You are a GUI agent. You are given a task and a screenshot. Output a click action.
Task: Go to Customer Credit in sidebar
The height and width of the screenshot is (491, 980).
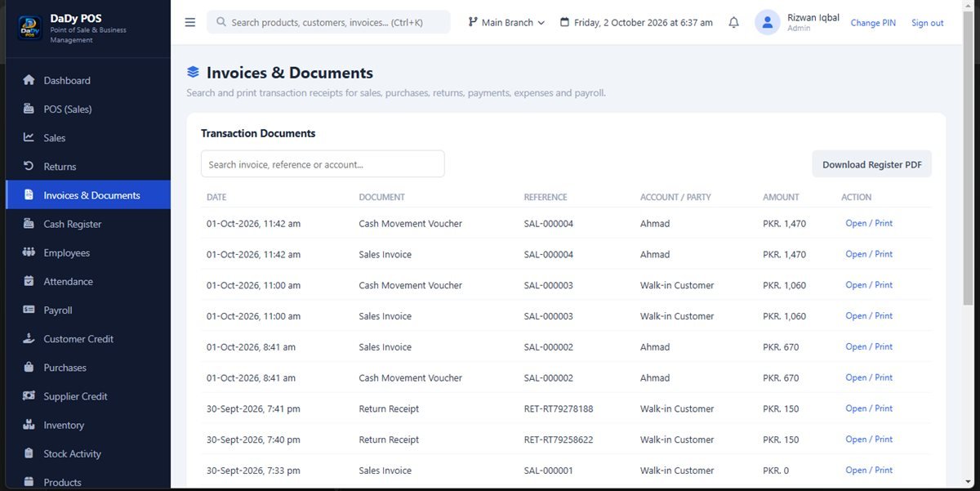pyautogui.click(x=88, y=338)
